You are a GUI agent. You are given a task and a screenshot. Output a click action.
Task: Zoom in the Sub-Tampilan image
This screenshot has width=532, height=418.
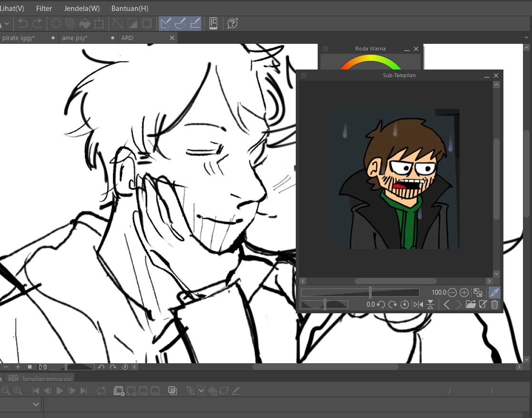click(464, 292)
